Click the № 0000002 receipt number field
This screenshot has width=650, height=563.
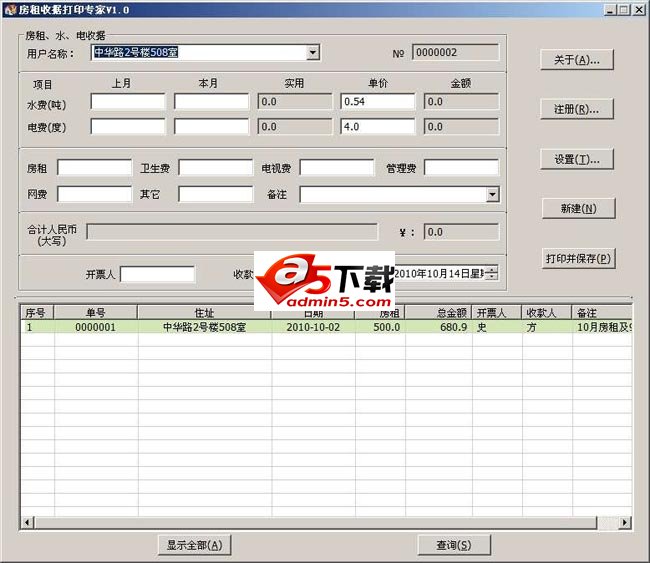pyautogui.click(x=456, y=53)
